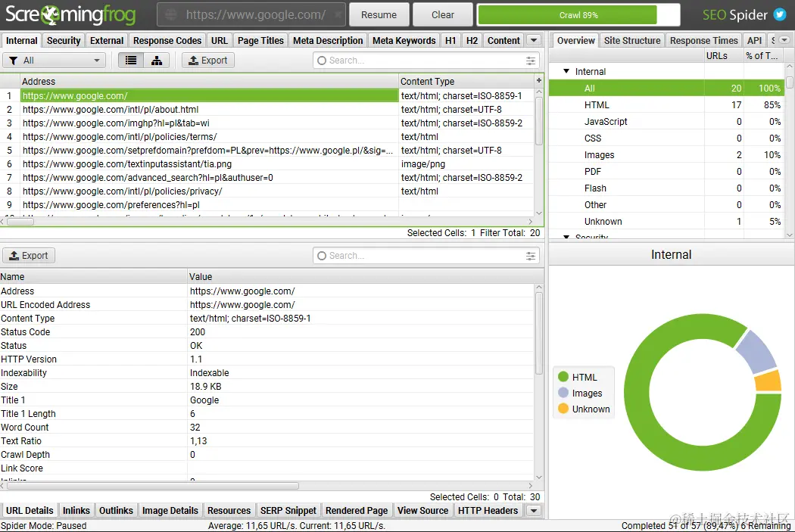This screenshot has width=795, height=532.
Task: Click the Indexability row
Action: tap(267, 373)
